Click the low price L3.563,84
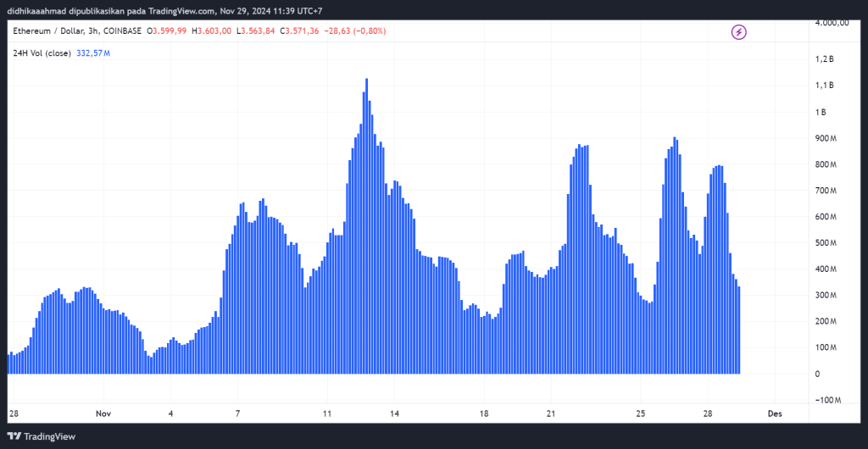 coord(256,31)
